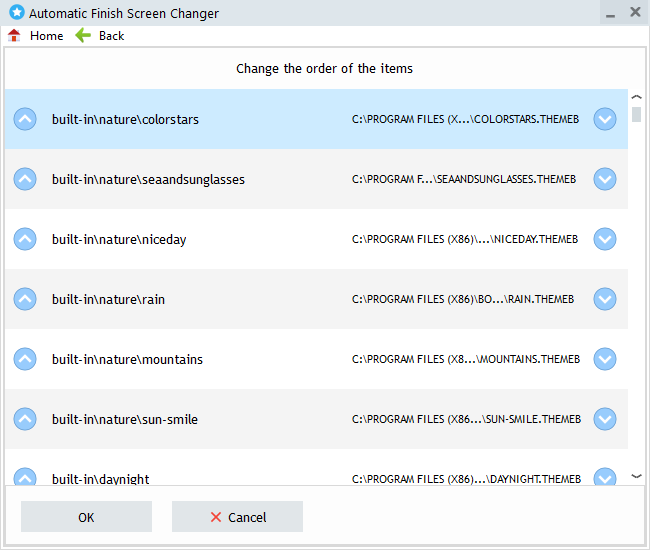The width and height of the screenshot is (650, 550).
Task: Move niceday item up
Action: tap(25, 239)
